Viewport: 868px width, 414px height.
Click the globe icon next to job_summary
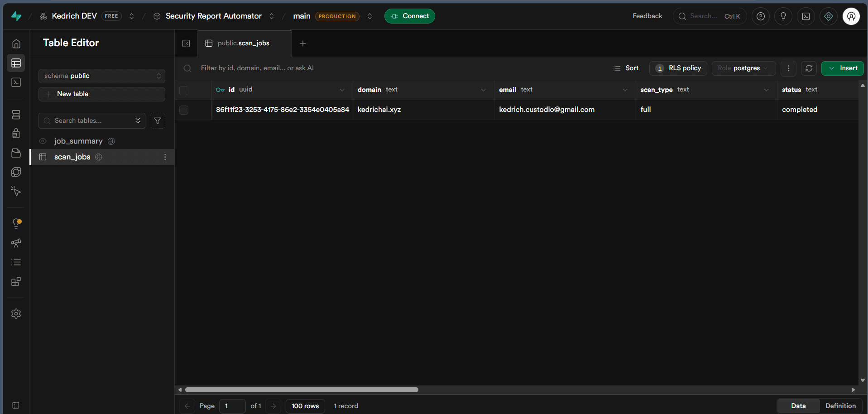(x=111, y=141)
